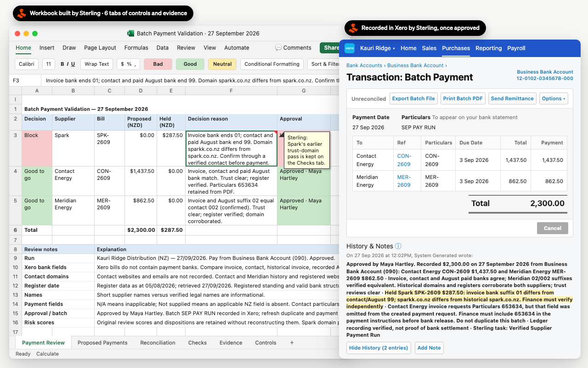
Task: Toggle Wrap Text in Excel ribbon
Action: 97,64
